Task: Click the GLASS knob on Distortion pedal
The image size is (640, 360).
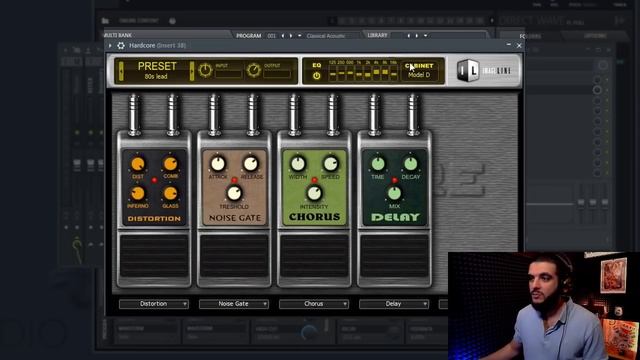Action: [x=170, y=193]
